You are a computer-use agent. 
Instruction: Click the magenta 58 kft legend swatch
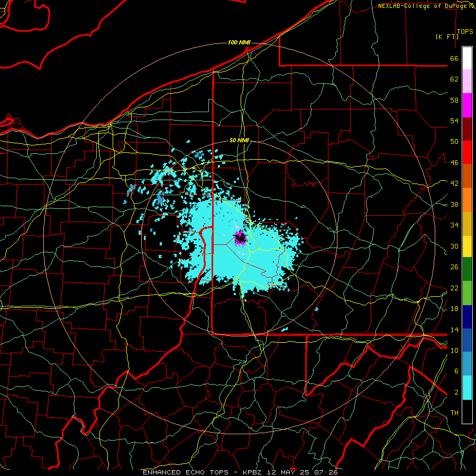pos(467,105)
